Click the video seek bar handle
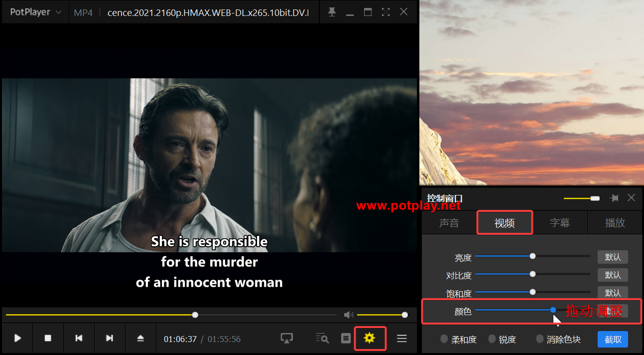The image size is (644, 355). point(195,315)
